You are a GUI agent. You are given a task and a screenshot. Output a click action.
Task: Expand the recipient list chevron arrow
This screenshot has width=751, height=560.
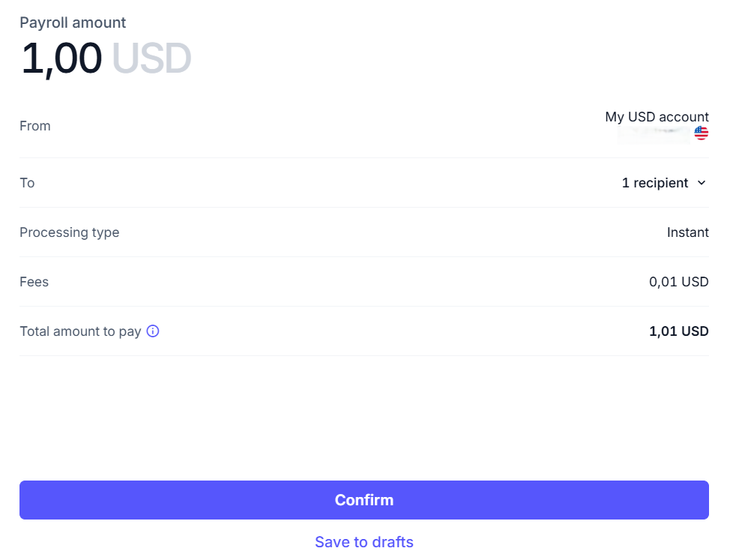[702, 183]
